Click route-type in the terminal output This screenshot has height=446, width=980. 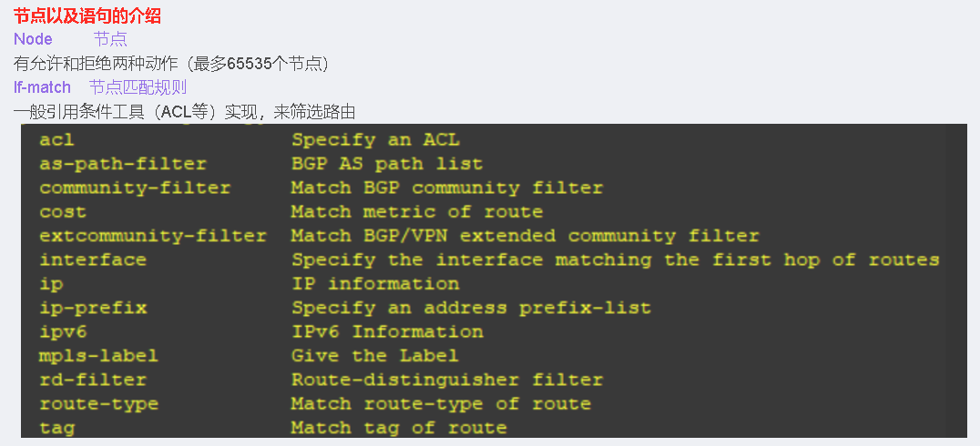tap(98, 403)
